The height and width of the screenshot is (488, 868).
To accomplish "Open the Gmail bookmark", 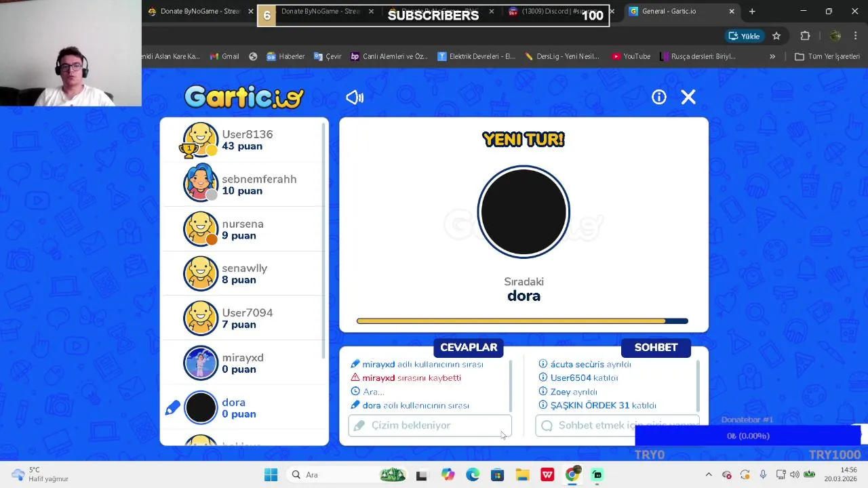I will pos(224,56).
